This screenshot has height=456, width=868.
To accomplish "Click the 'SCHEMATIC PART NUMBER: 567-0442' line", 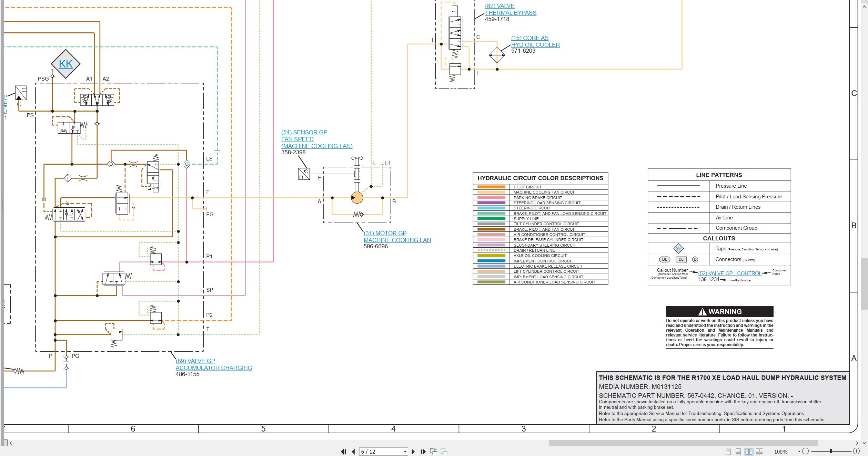I will pyautogui.click(x=696, y=396).
